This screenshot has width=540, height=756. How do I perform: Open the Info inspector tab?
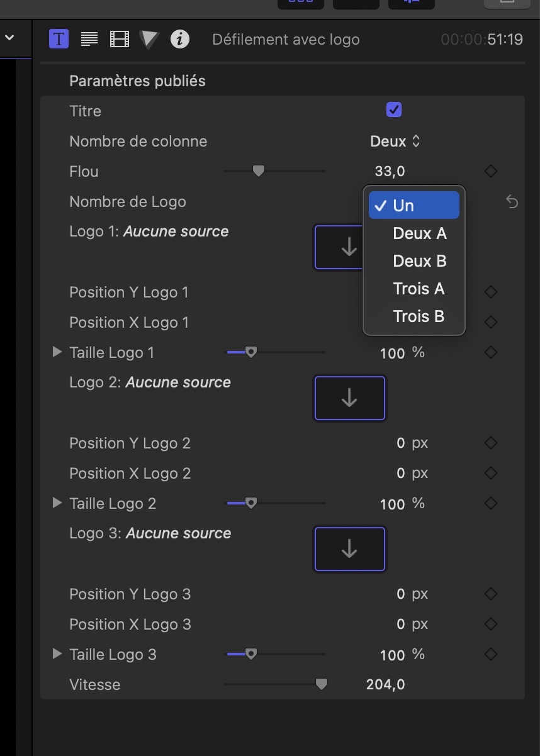pyautogui.click(x=180, y=39)
